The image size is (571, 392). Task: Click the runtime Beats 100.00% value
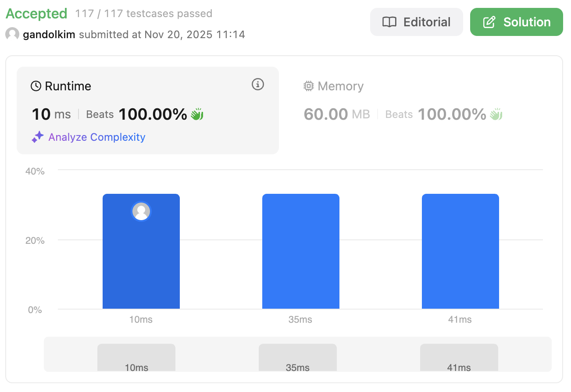pyautogui.click(x=137, y=114)
